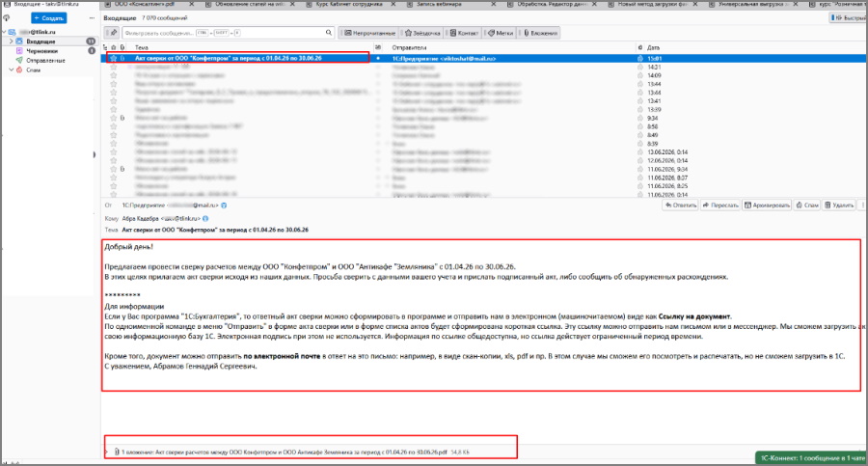Open the message header more-actions menu
Image resolution: width=868 pixels, height=466 pixels.
pyautogui.click(x=862, y=205)
